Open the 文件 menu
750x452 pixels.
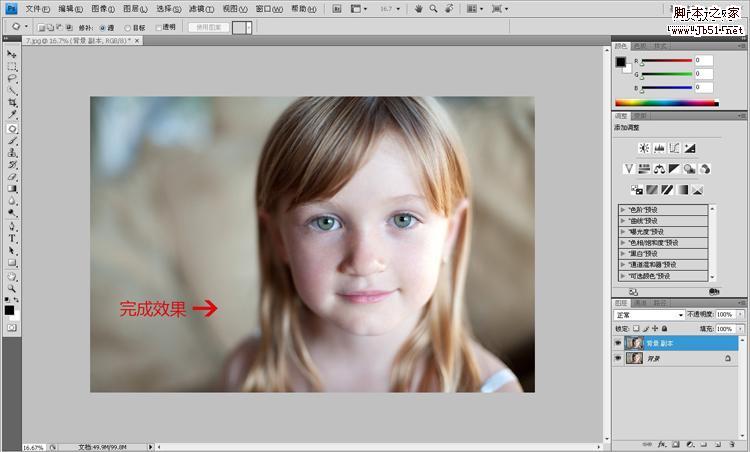(37, 9)
